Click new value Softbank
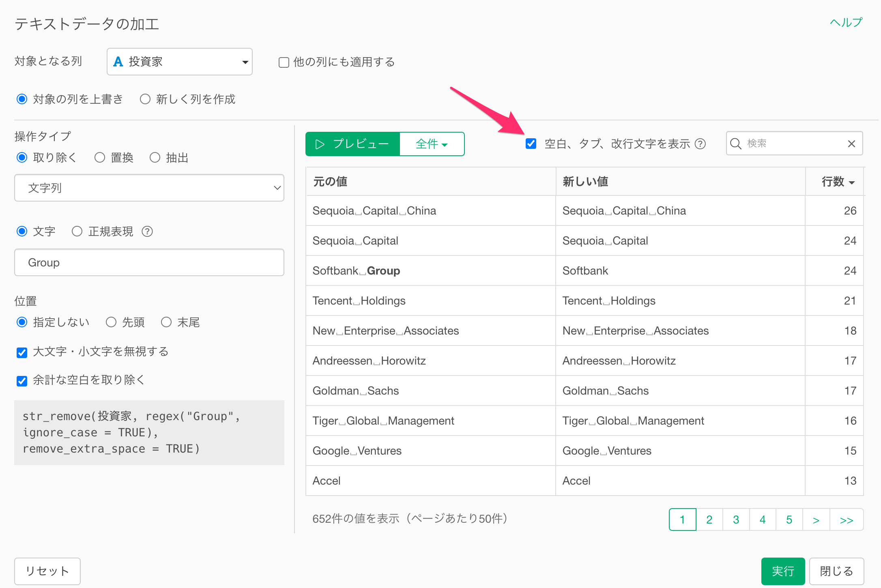881x588 pixels. point(585,271)
